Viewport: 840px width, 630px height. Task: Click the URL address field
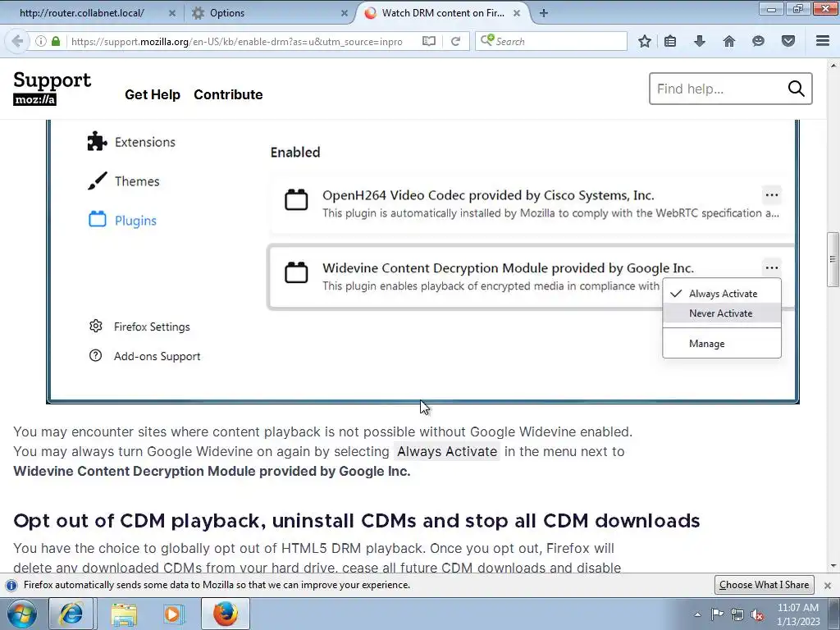tap(237, 41)
